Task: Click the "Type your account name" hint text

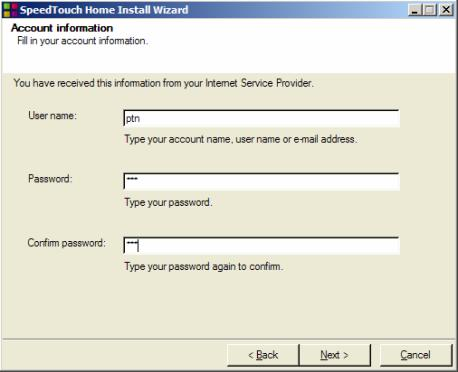Action: (241, 139)
